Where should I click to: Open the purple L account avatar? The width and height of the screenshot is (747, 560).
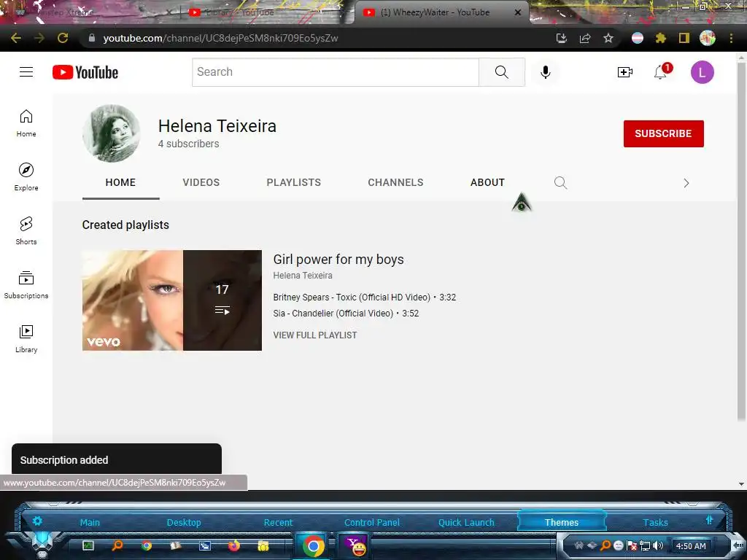click(703, 72)
